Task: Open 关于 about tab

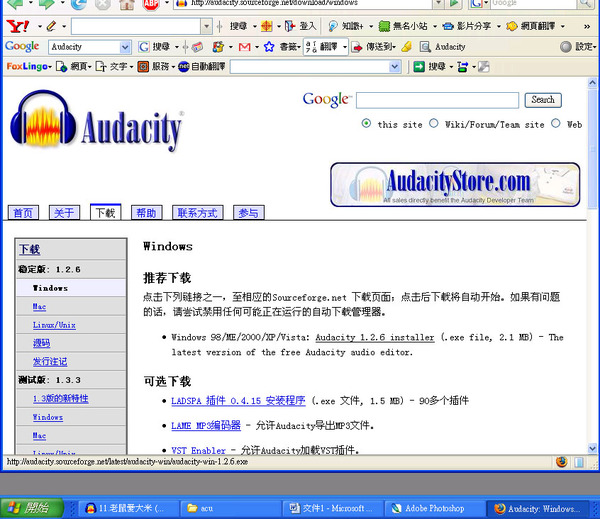Action: point(64,213)
